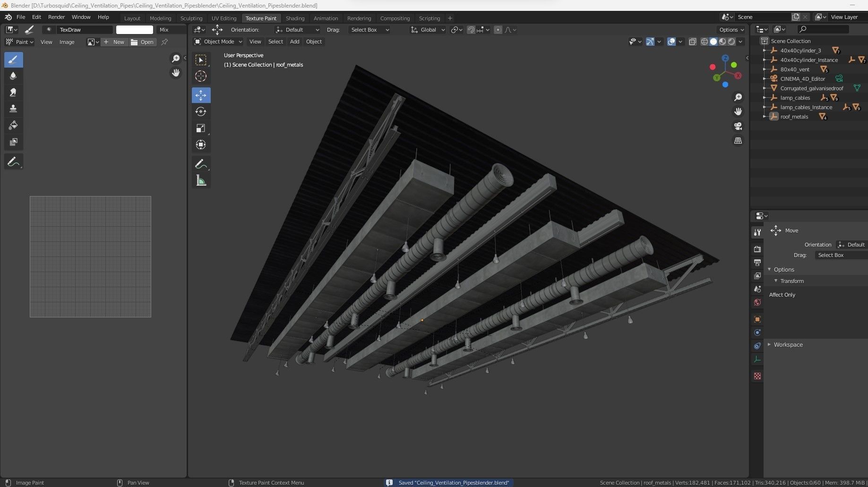Switch to the Shading workspace tab

point(295,18)
